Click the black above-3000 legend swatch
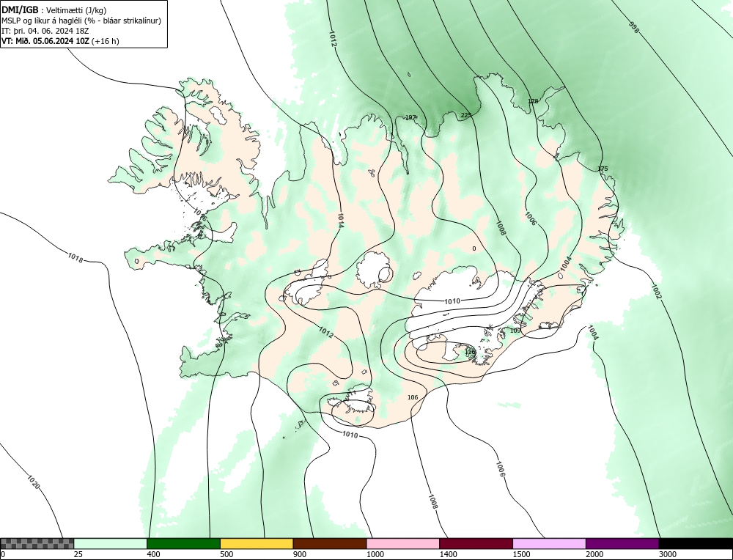The height and width of the screenshot is (560, 733). point(696,543)
